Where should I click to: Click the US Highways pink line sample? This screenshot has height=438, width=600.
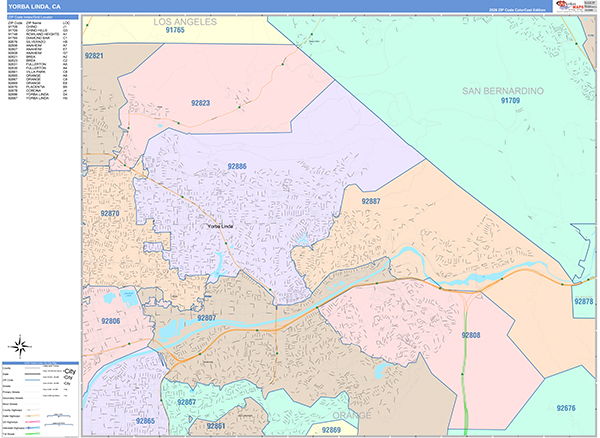[33, 422]
